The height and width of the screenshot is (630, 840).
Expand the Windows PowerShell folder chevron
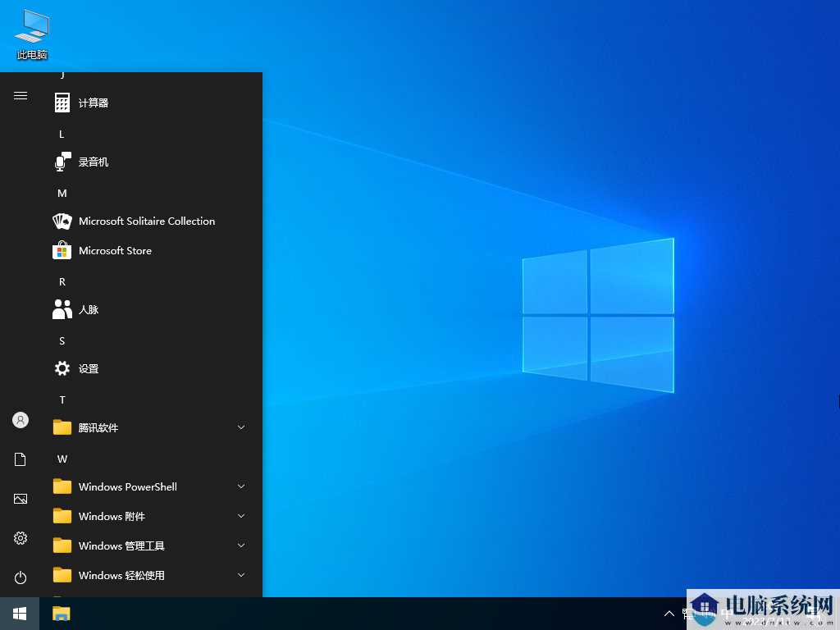(241, 486)
